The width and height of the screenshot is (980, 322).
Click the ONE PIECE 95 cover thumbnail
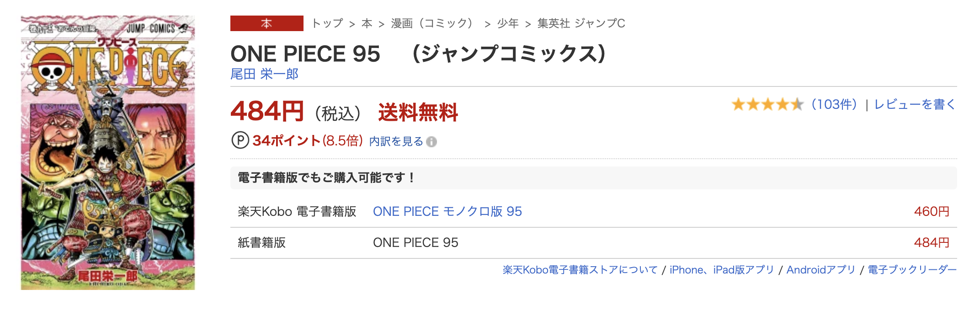pyautogui.click(x=108, y=153)
